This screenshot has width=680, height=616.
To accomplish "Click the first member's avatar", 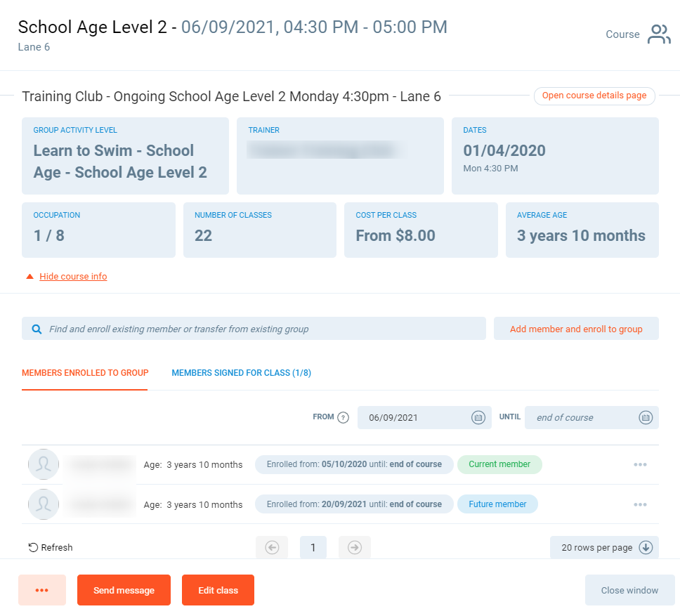I will click(x=44, y=464).
